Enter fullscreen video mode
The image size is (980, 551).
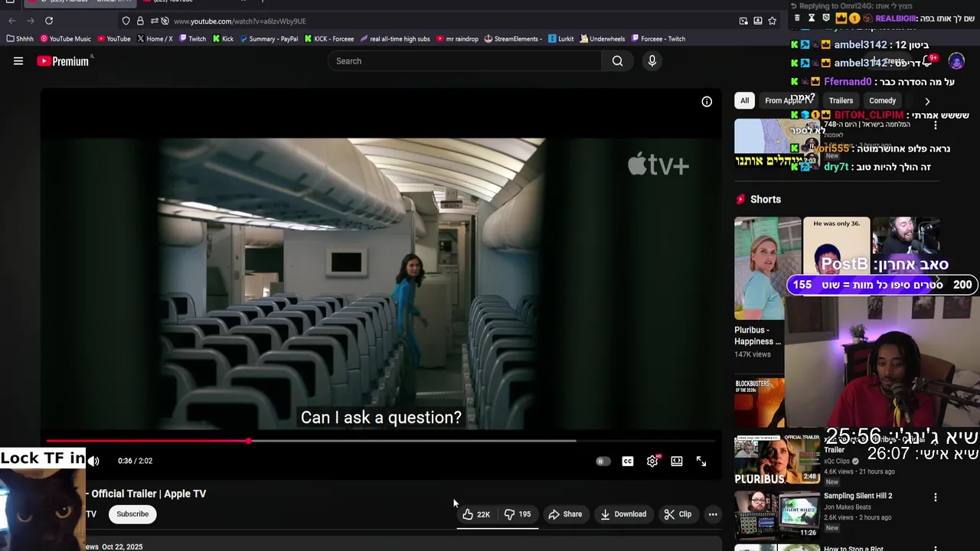701,461
